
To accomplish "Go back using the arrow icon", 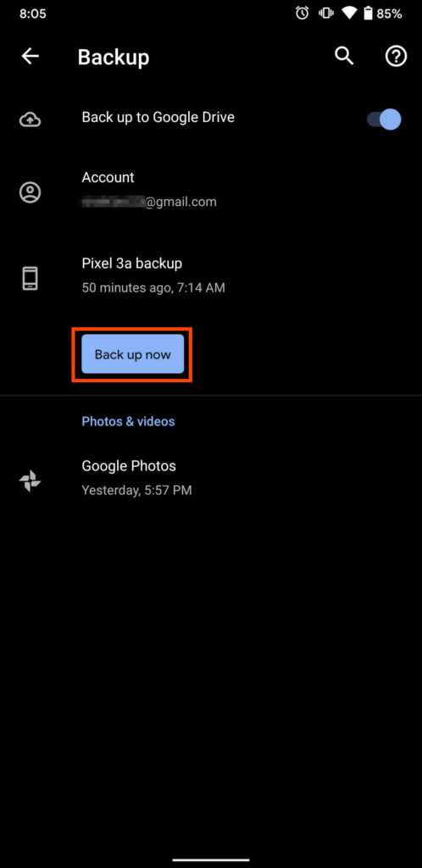I will pos(30,56).
